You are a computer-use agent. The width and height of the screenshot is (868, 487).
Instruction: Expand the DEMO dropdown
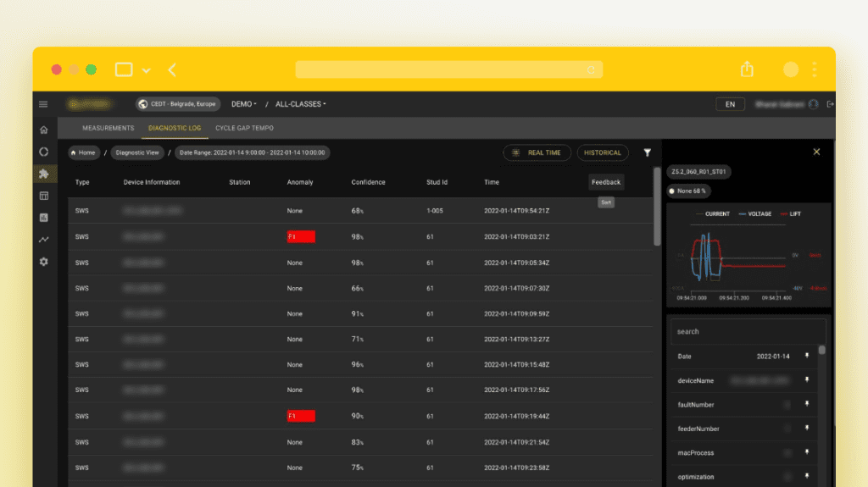tap(244, 104)
